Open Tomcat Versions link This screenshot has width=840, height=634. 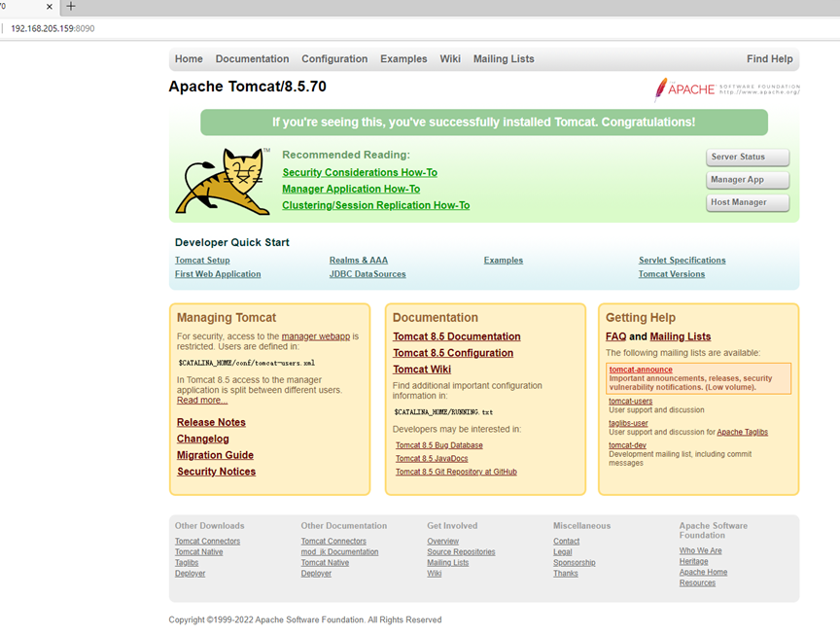point(671,274)
